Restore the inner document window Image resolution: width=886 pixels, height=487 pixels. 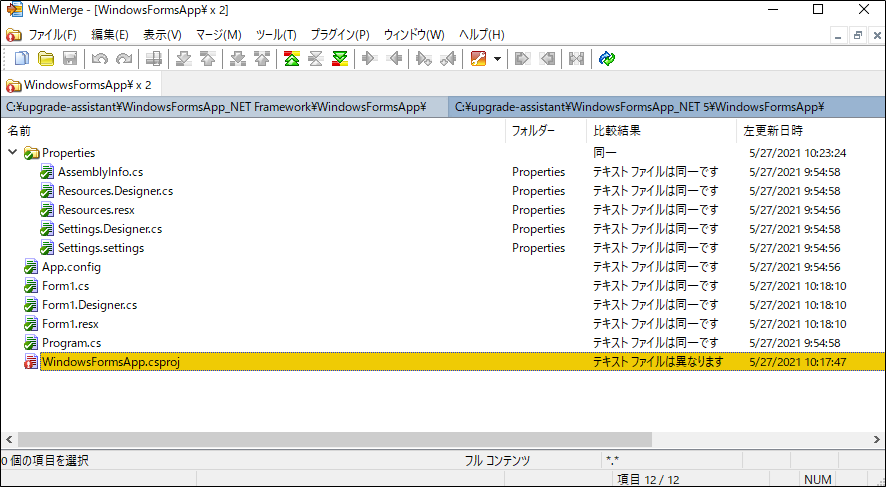858,35
